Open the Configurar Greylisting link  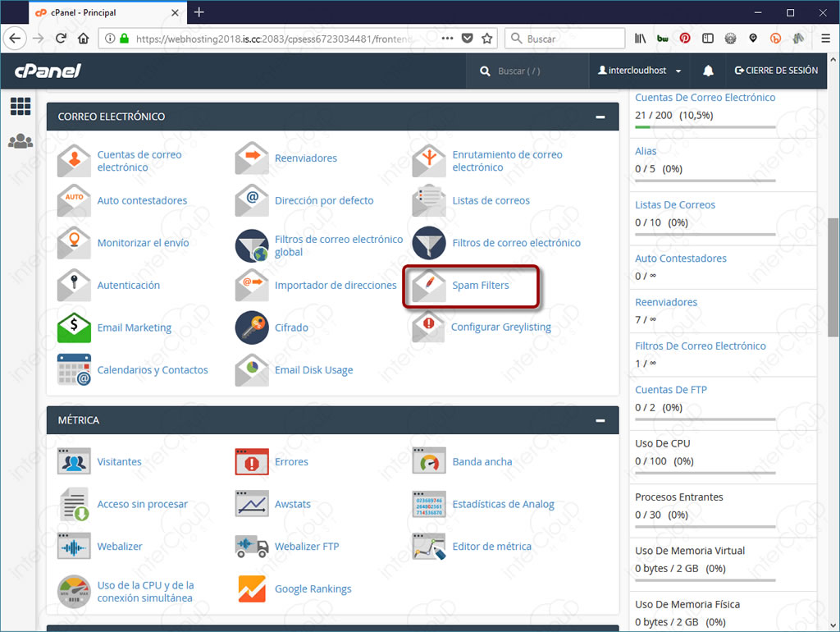point(501,327)
